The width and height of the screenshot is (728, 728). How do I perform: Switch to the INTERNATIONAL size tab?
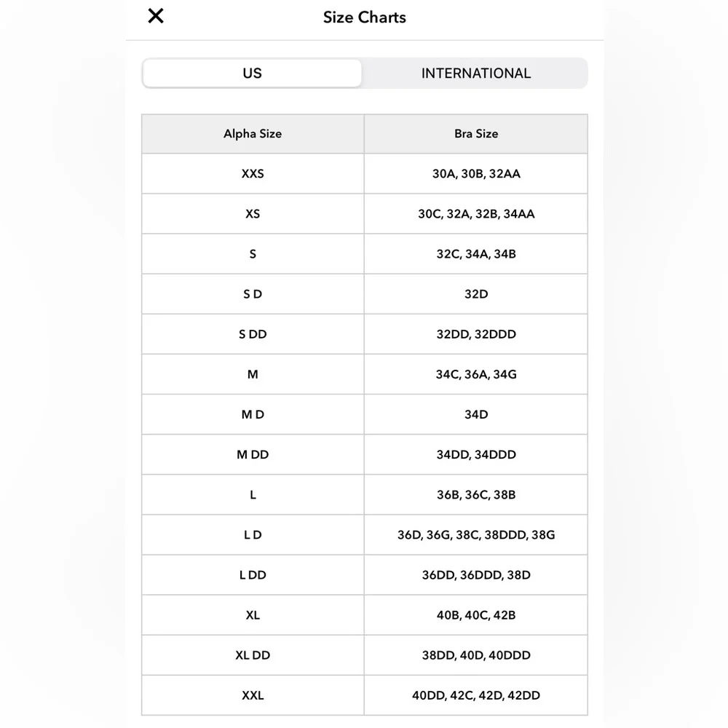pos(475,74)
